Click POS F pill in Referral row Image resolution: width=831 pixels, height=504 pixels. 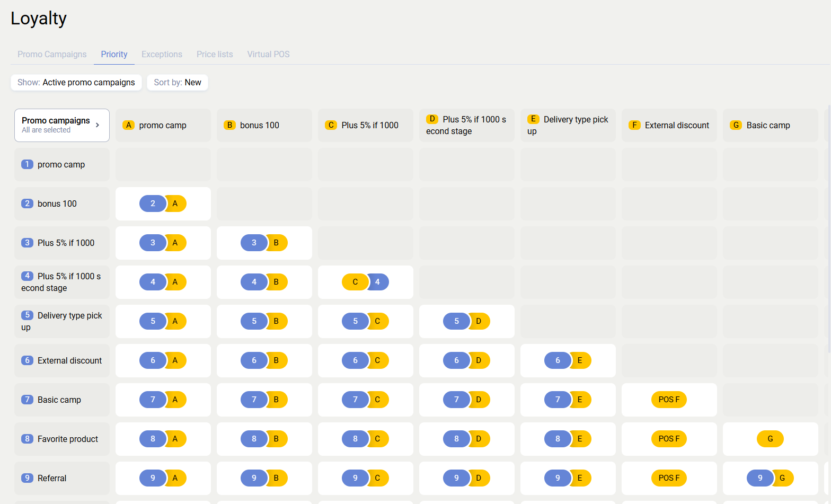click(x=669, y=478)
